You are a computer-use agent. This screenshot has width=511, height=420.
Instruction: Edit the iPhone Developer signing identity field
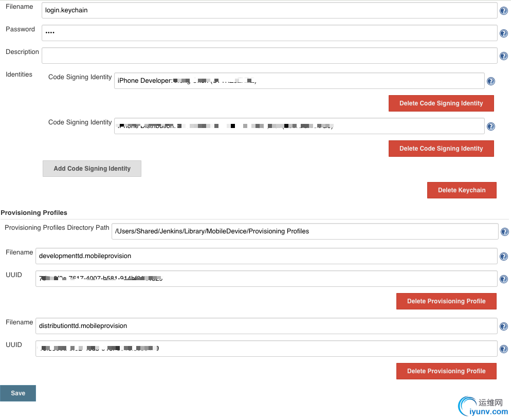(x=299, y=81)
